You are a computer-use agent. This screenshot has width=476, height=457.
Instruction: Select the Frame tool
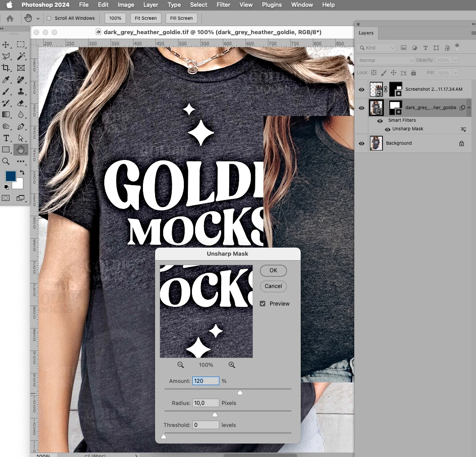[x=21, y=68]
